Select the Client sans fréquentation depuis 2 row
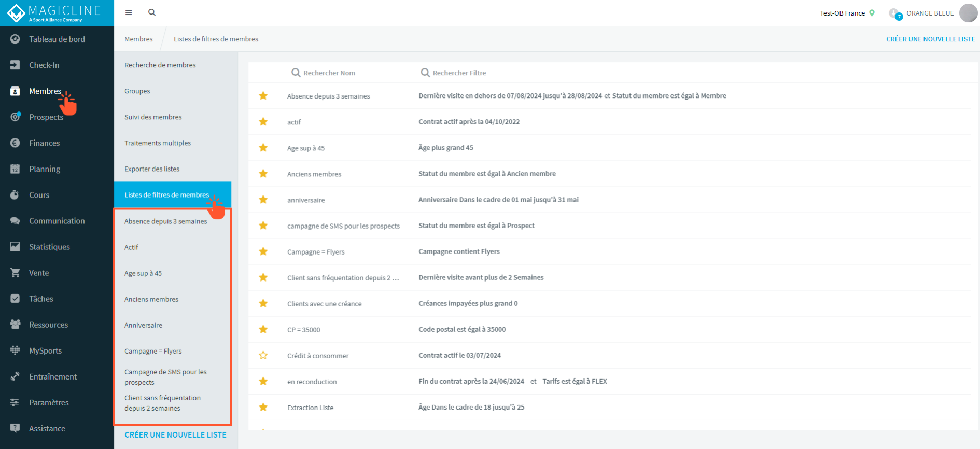 coord(609,277)
